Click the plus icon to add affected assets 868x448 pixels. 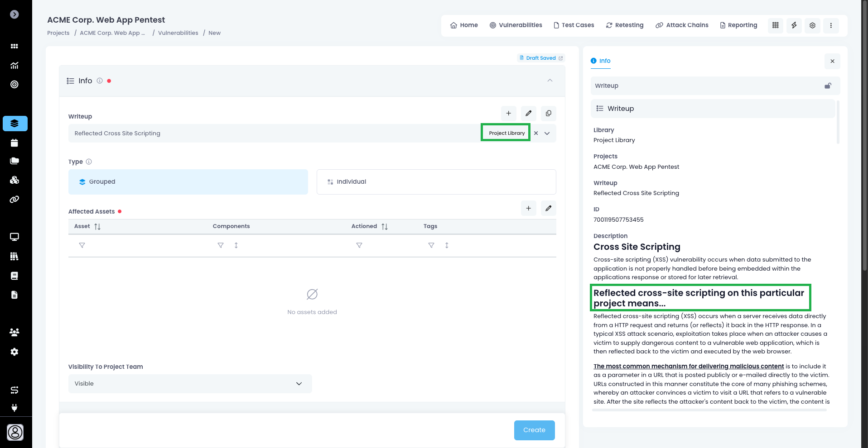coord(528,208)
